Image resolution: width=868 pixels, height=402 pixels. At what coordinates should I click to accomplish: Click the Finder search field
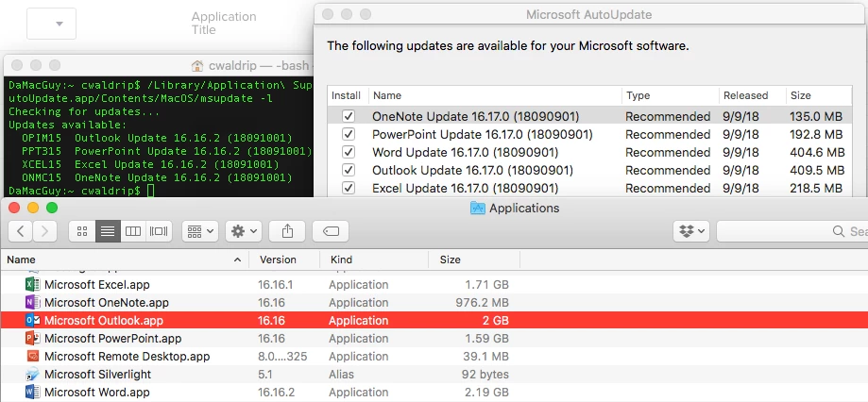click(792, 231)
